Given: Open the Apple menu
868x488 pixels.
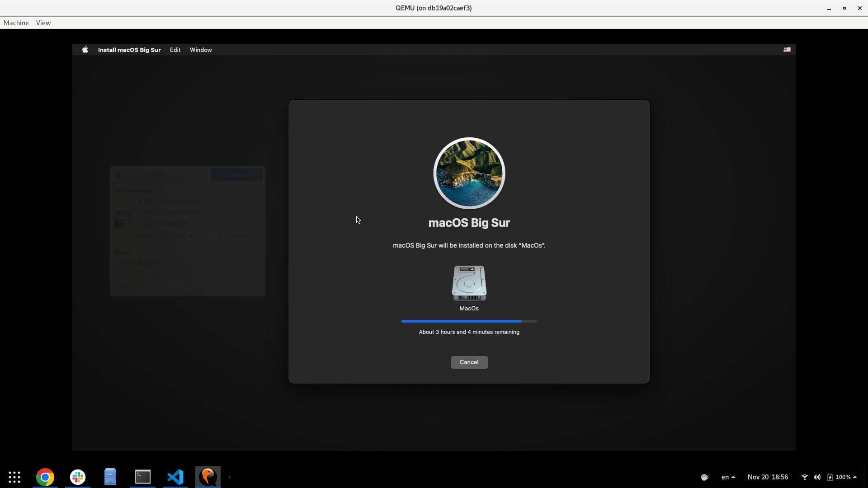Looking at the screenshot, I should click(x=85, y=50).
